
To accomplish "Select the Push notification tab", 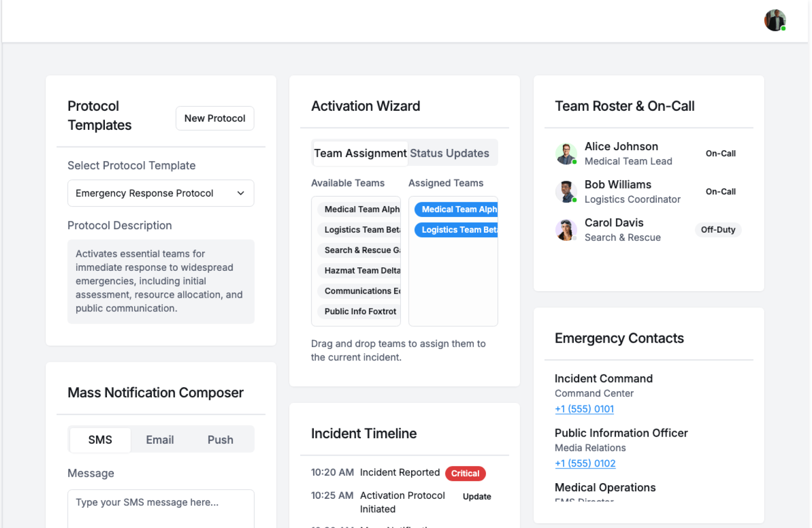I will (220, 440).
